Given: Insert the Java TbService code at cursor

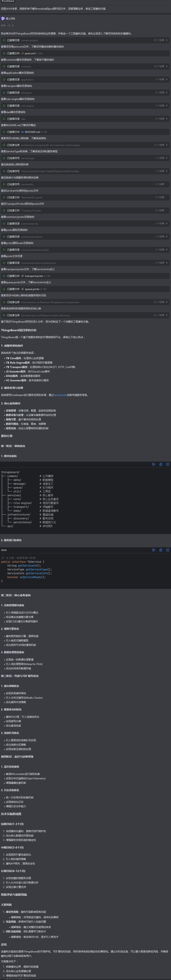Looking at the screenshot, I should [154, 550].
